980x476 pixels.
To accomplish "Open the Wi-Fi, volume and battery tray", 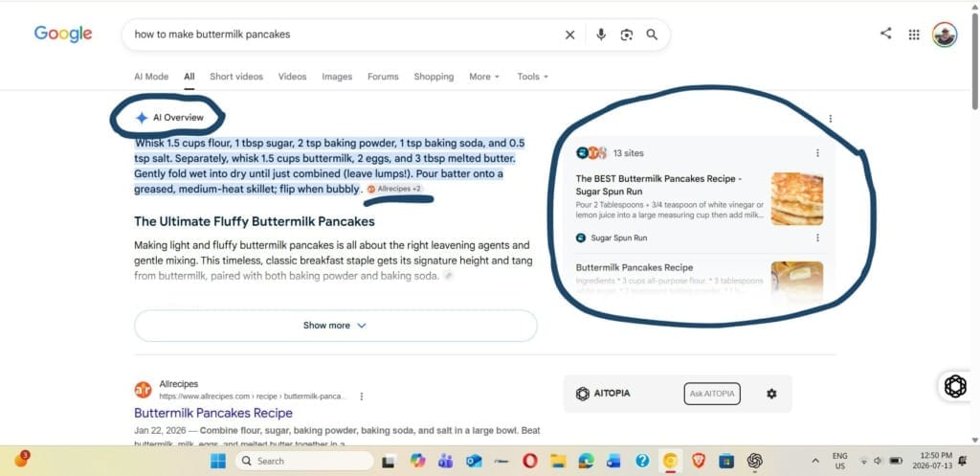I will point(880,461).
